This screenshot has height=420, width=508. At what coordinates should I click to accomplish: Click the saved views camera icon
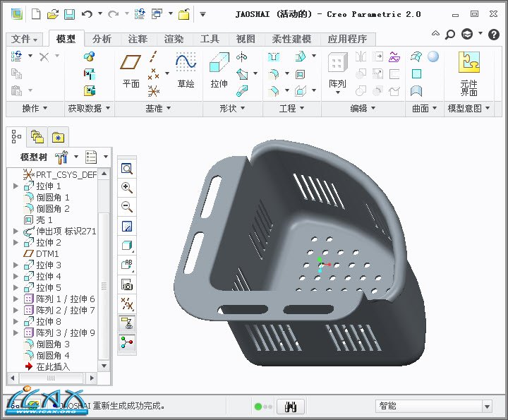[127, 284]
